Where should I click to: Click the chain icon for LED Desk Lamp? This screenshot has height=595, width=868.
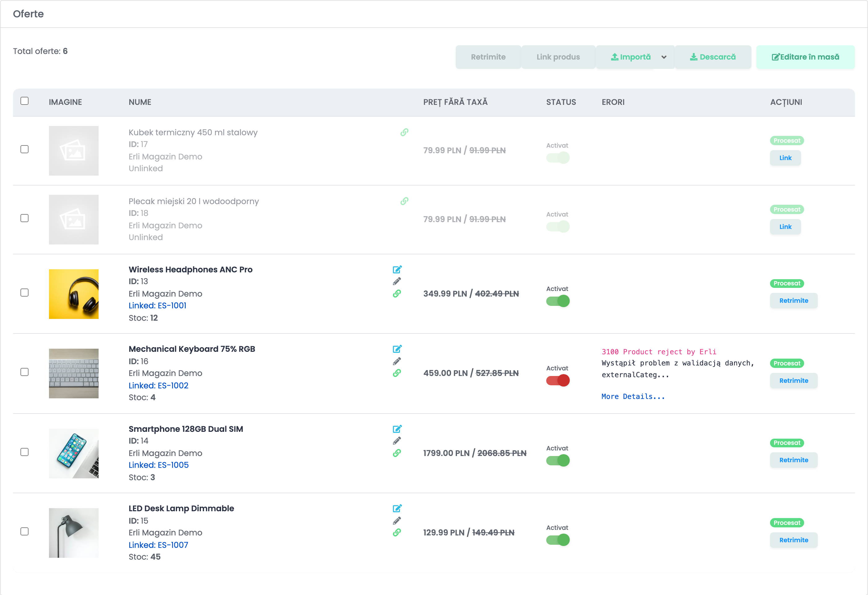pos(397,532)
